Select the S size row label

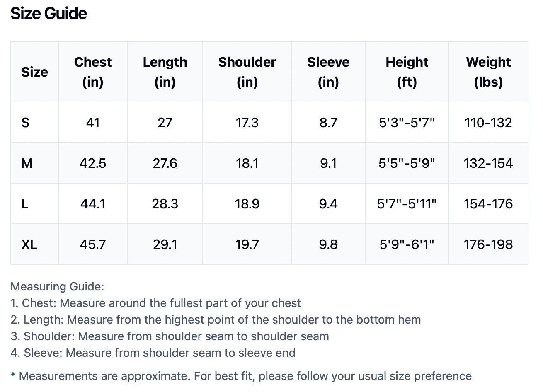tap(25, 123)
